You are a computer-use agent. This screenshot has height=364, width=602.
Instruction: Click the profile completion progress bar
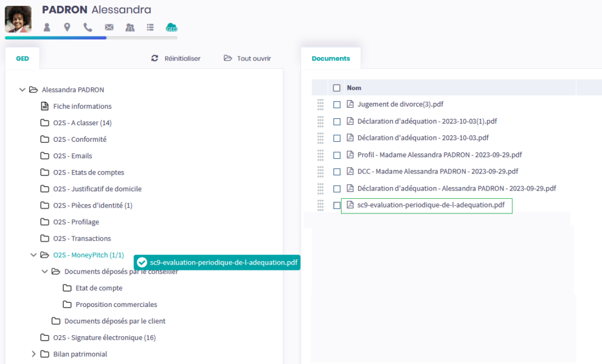coord(91,38)
